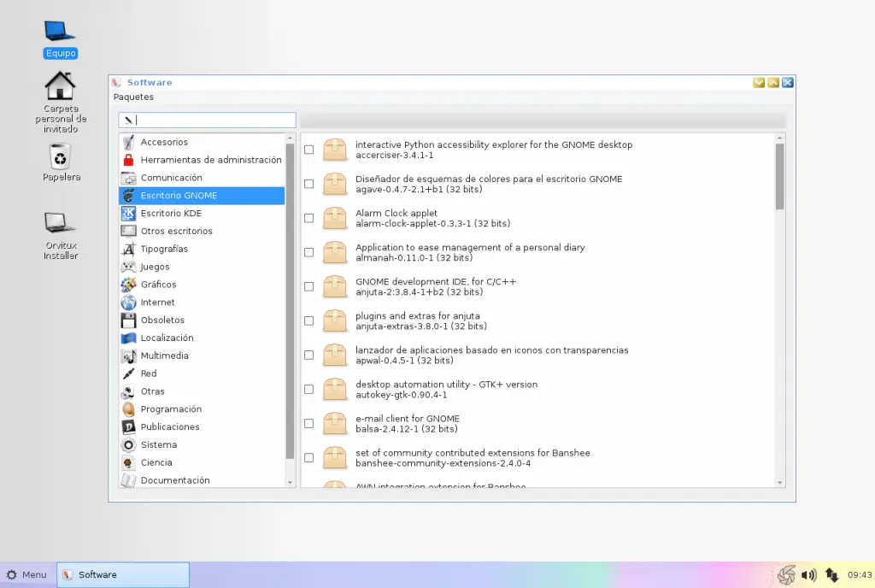
Task: Minimize the Software window
Action: pos(759,83)
